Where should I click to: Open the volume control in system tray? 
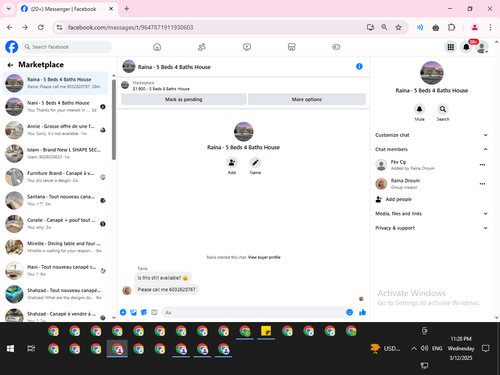click(x=424, y=348)
